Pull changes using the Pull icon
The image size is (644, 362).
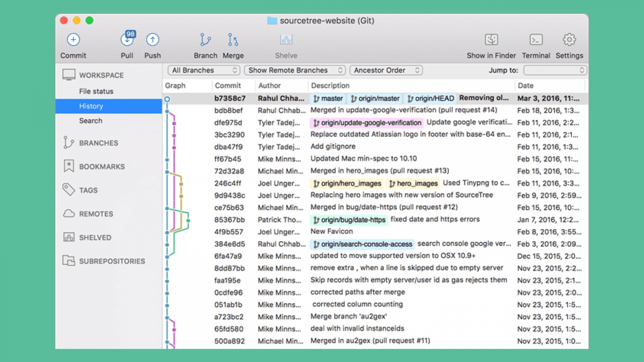127,40
